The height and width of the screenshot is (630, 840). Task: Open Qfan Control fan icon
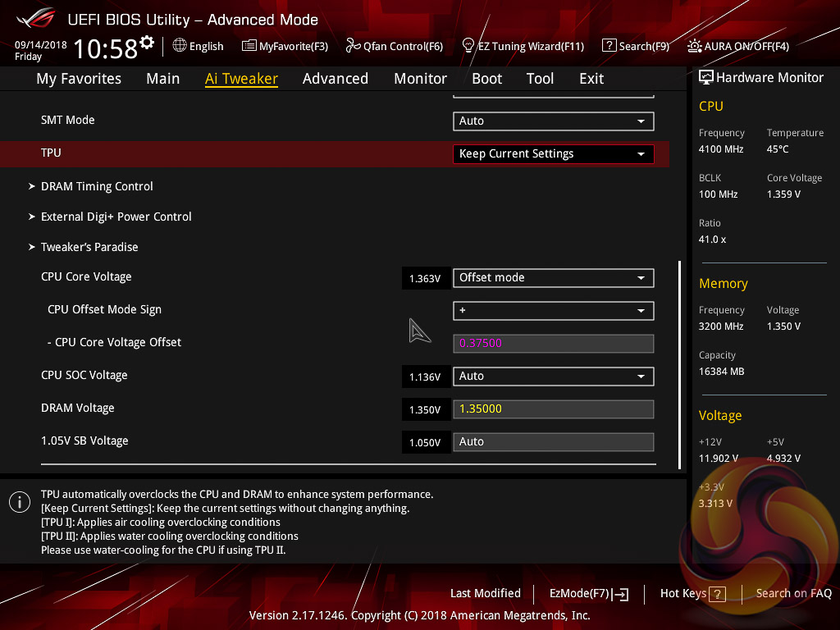coord(353,46)
